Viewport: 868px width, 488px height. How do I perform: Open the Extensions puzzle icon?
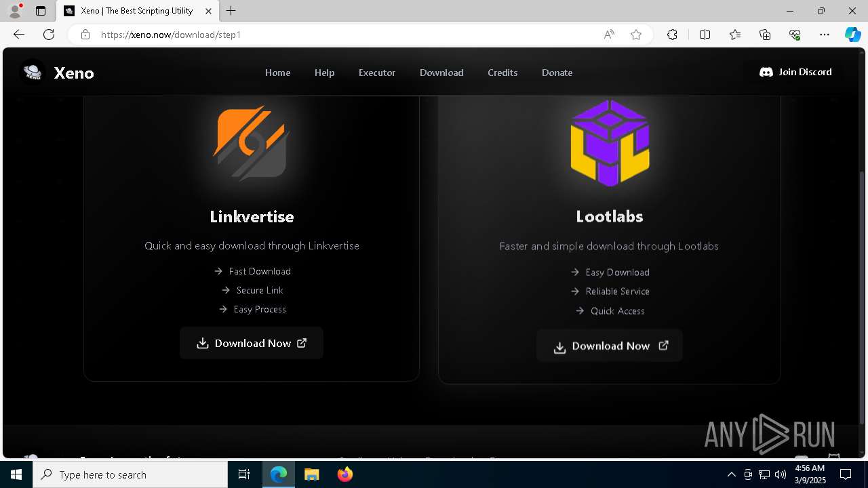[672, 35]
